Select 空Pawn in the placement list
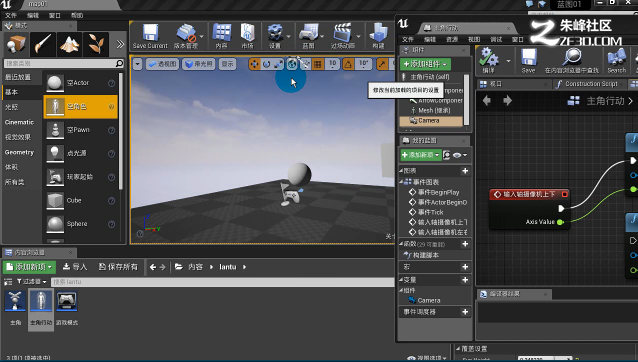Screen dimensions: 638x362 tap(81, 130)
